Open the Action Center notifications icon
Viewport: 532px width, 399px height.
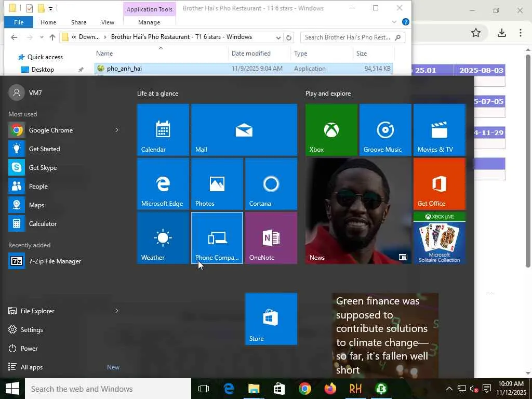coord(486,389)
